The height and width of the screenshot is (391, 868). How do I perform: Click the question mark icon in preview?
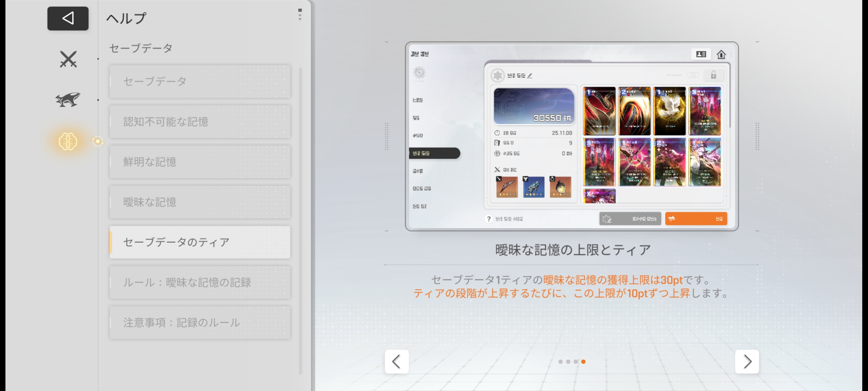tap(488, 219)
